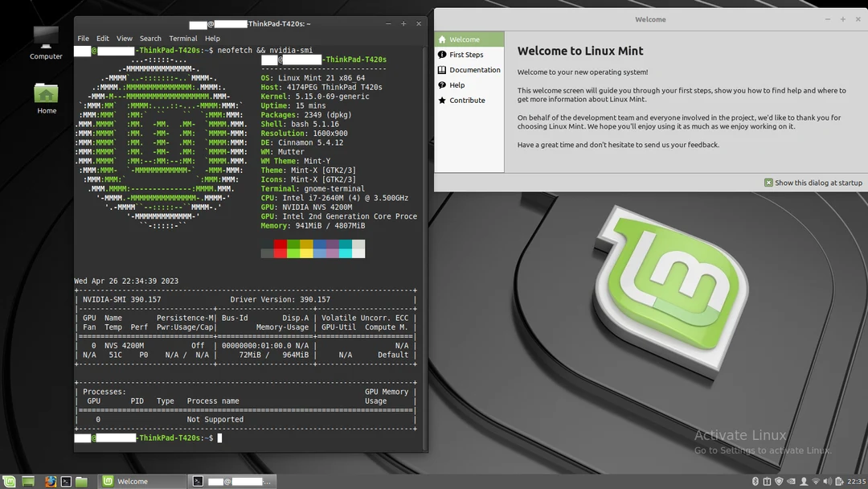
Task: Switch to First Steps in Welcome sidebar
Action: [467, 55]
